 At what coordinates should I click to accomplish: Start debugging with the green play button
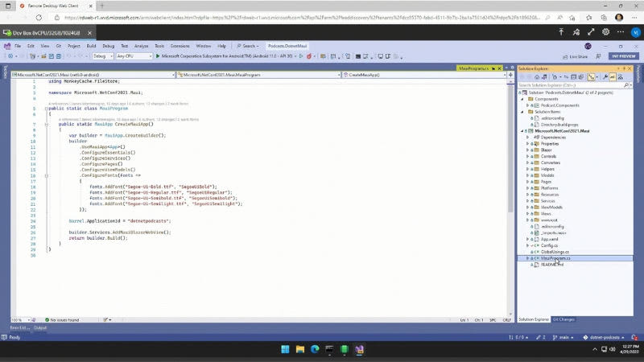pos(158,56)
